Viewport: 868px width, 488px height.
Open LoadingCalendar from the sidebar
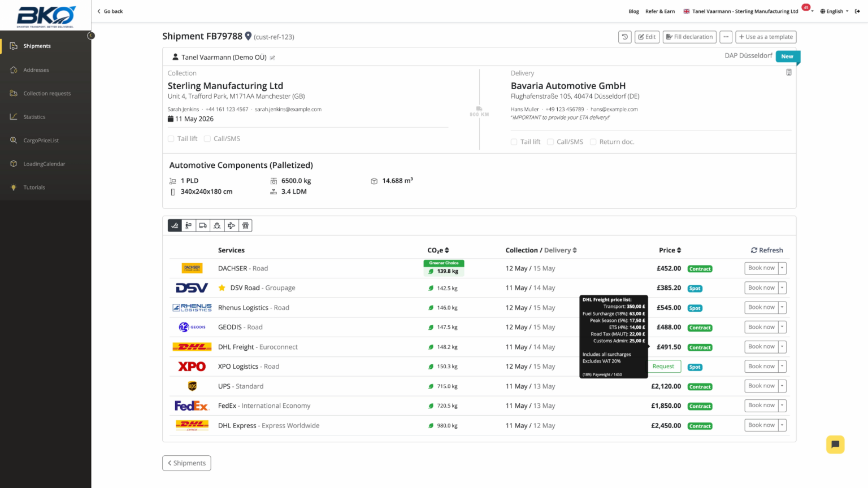pos(44,164)
